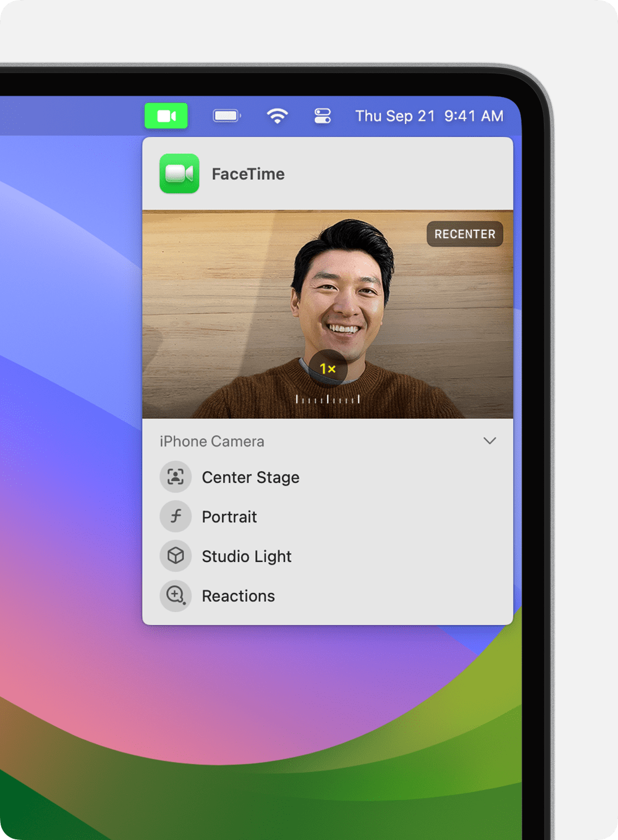This screenshot has height=840, width=618.
Task: Open the iPhone Camera selector
Action: (211, 441)
